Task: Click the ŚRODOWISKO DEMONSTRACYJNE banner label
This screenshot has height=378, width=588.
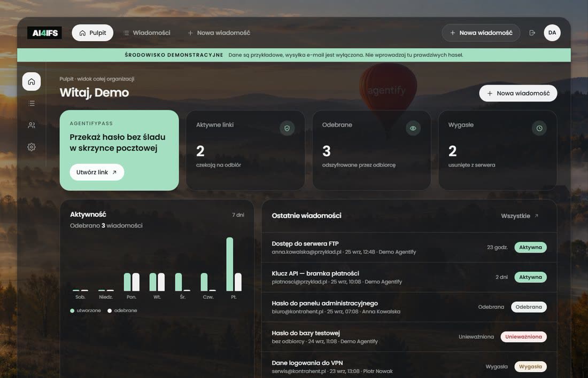Action: click(174, 54)
